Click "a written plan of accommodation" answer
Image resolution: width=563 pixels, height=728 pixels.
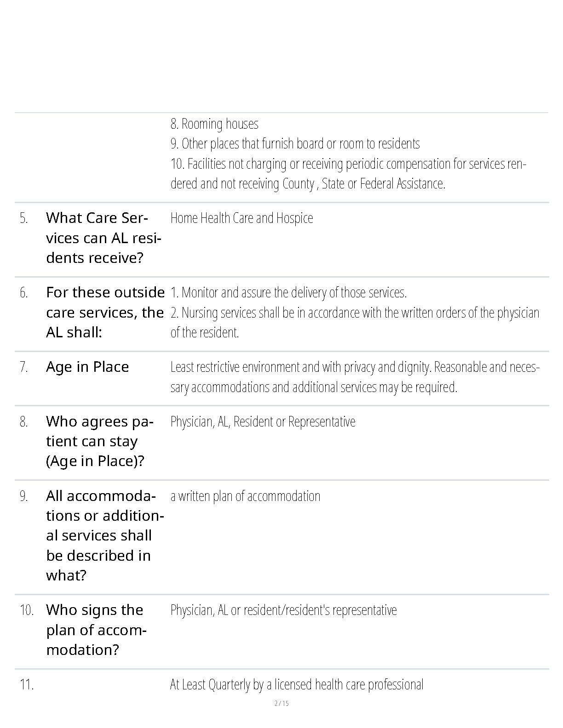[245, 496]
